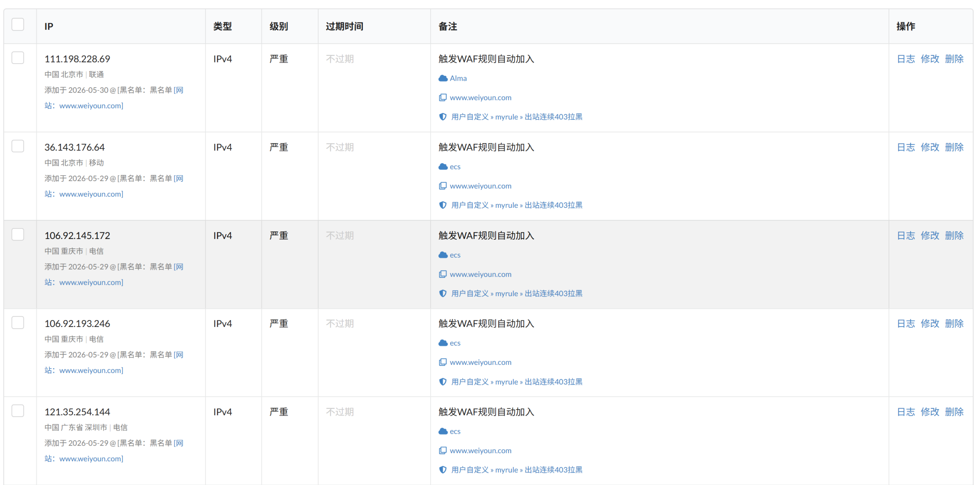Click the cloud icon in 106.92.193.246 row
980x485 pixels.
(443, 343)
